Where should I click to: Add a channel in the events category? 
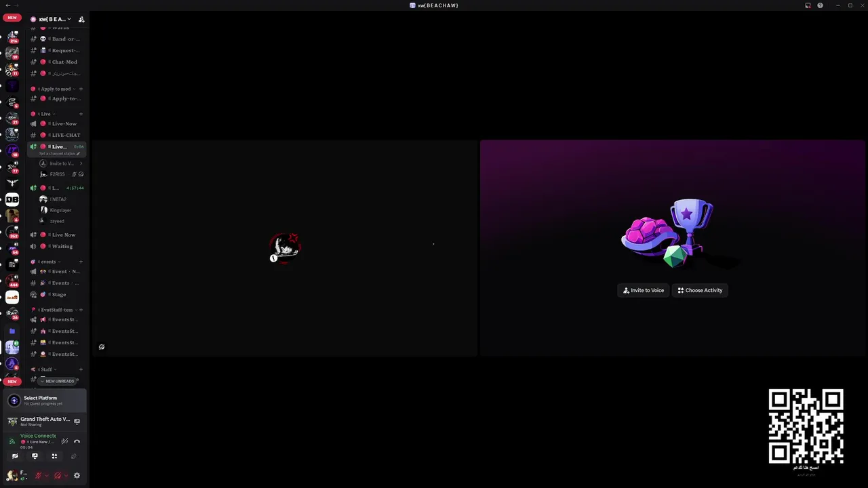coord(81,262)
